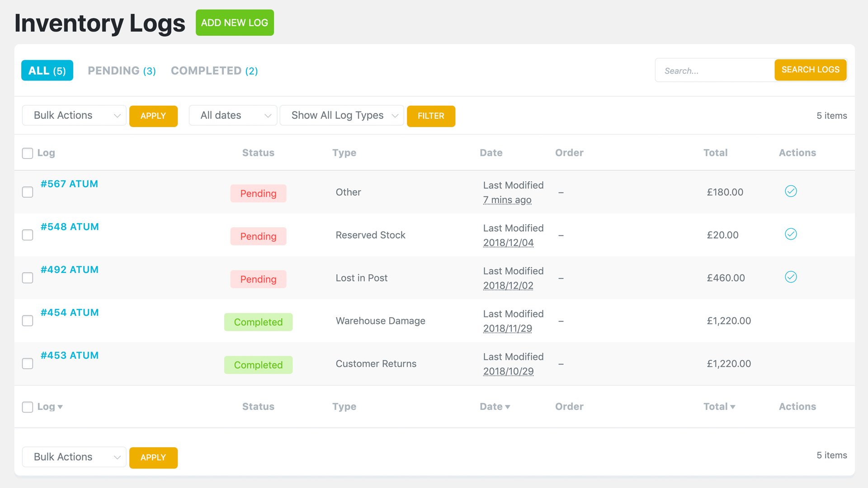868x488 pixels.
Task: Open log #454 ATUM link
Action: pos(70,313)
